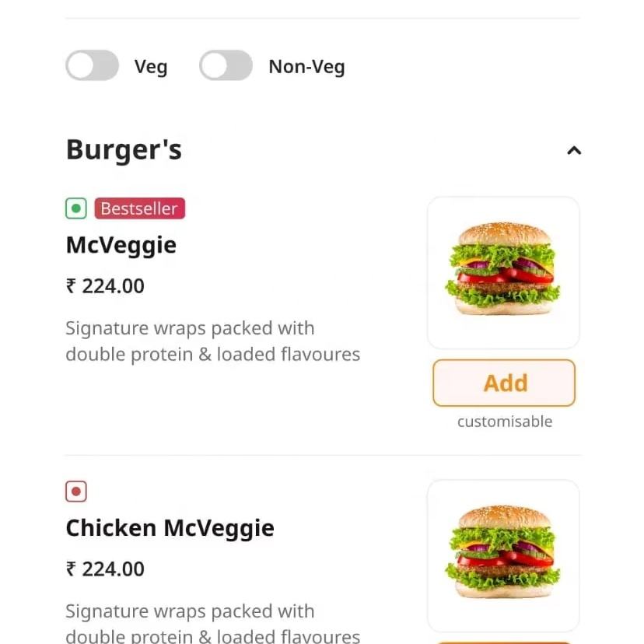Collapse the Burger's section chevron
The height and width of the screenshot is (644, 644).
pos(574,150)
